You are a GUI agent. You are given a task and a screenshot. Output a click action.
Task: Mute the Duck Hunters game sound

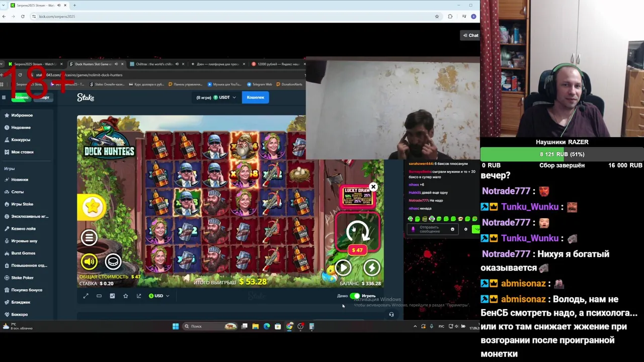coord(89,261)
